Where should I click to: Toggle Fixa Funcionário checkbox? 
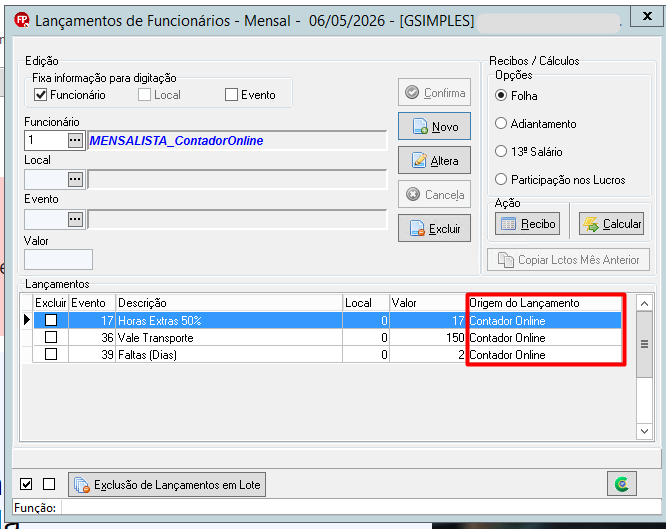click(40, 94)
